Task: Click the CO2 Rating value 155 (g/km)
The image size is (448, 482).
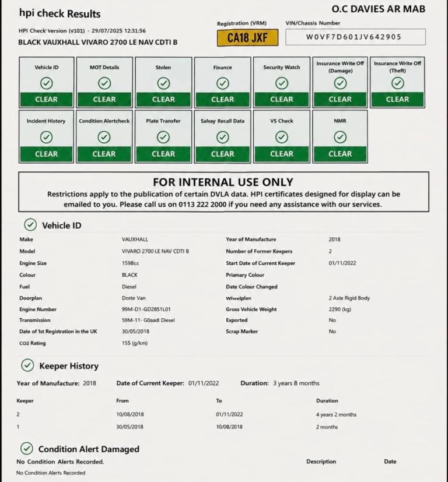Action: point(135,343)
